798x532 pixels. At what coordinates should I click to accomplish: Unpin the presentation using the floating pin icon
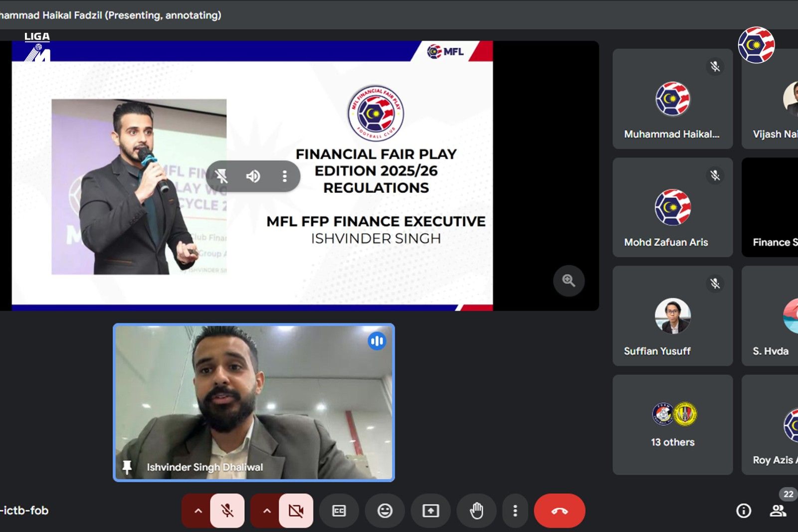point(221,176)
